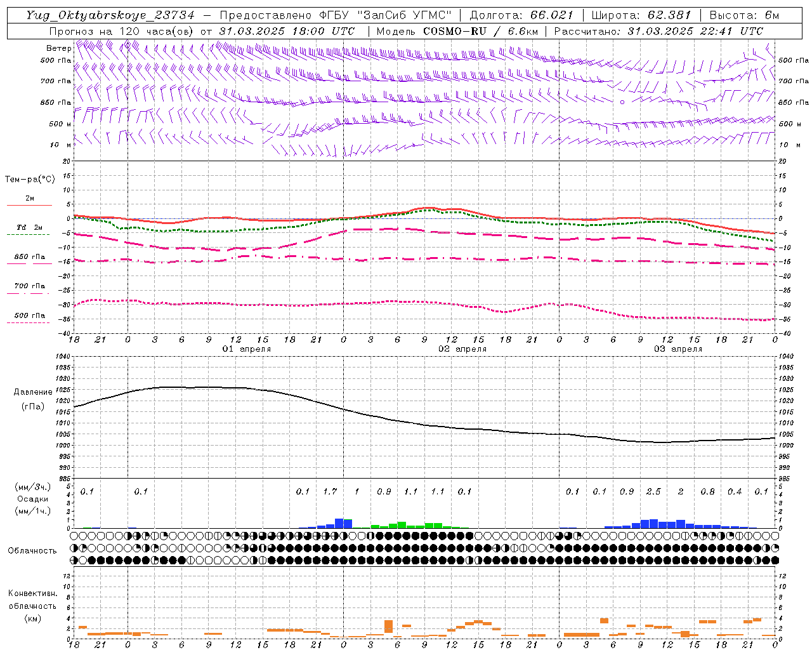
Task: Click the red 2м temperature legend line sample
Action: pos(29,206)
